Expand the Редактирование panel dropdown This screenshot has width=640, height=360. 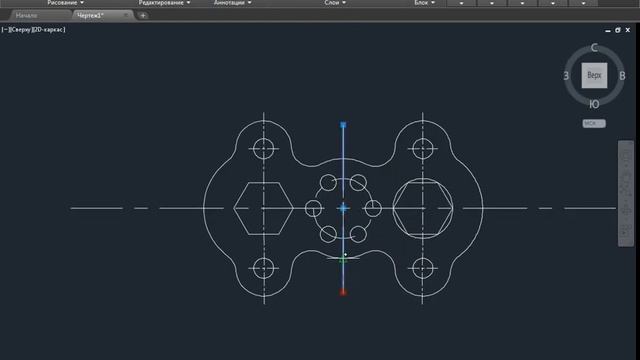[164, 3]
